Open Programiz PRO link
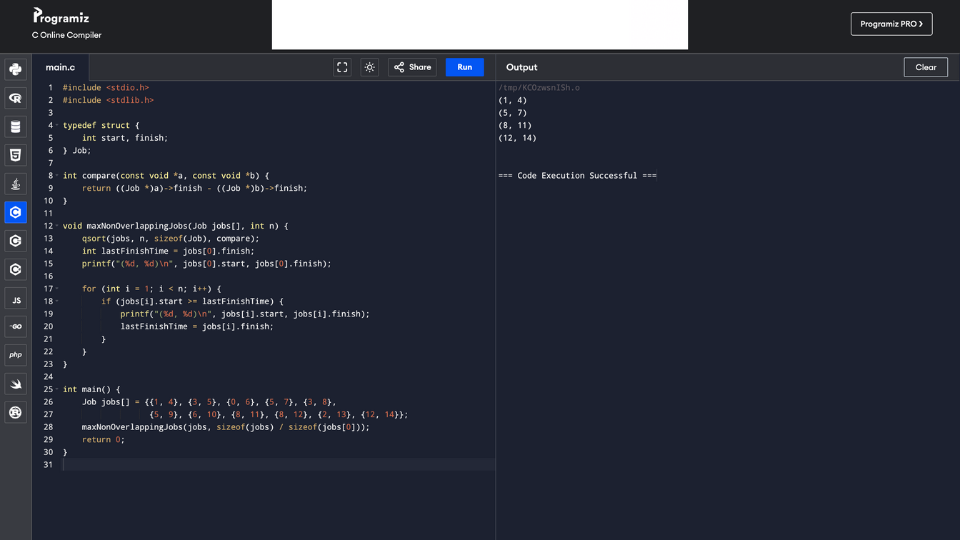The width and height of the screenshot is (960, 540). [x=891, y=24]
